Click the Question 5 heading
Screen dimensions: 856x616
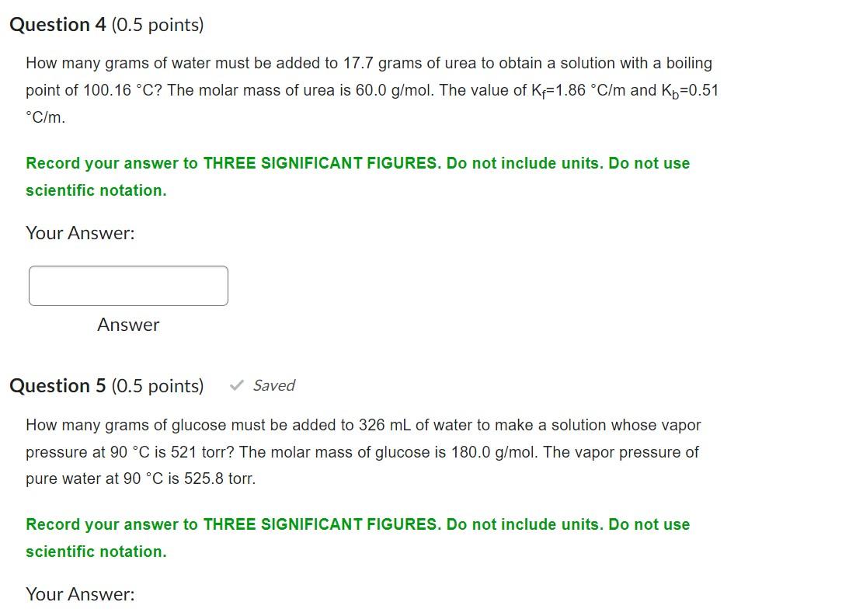(57, 385)
